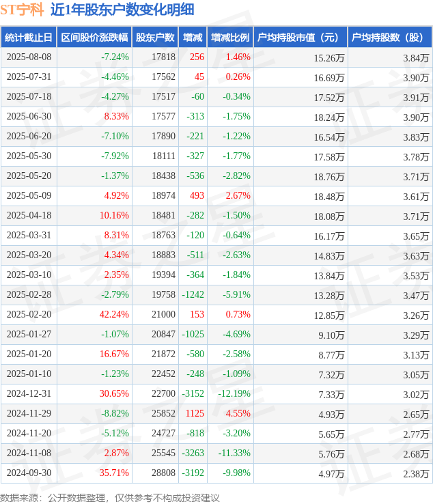Click the change value -313
This screenshot has width=433, height=504.
(x=195, y=116)
